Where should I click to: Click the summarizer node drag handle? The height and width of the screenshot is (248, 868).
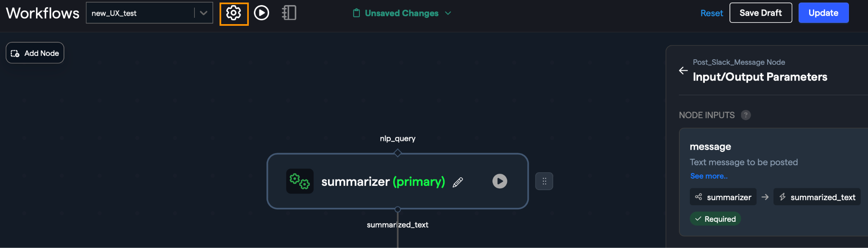(544, 181)
